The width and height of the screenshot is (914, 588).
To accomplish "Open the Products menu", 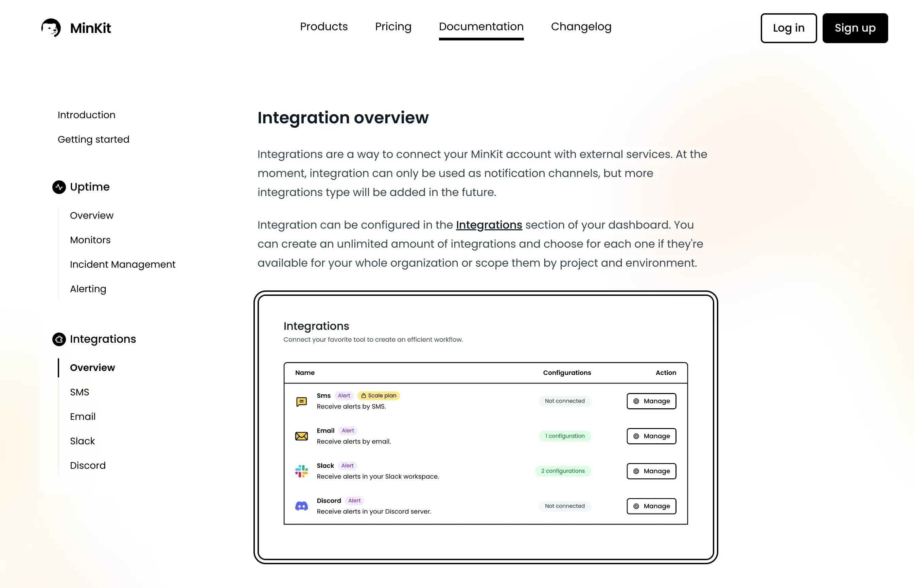I will tap(323, 27).
